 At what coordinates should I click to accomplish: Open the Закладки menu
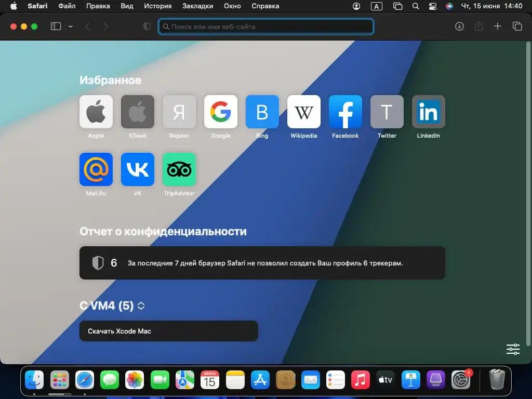click(198, 6)
